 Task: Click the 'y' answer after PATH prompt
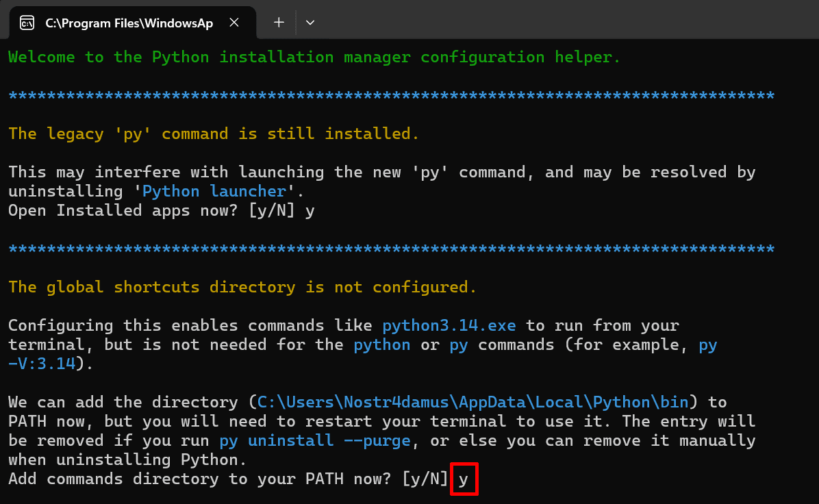tap(464, 479)
